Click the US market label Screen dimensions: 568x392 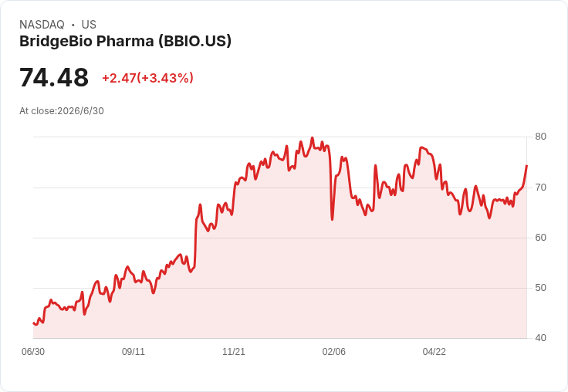89,25
